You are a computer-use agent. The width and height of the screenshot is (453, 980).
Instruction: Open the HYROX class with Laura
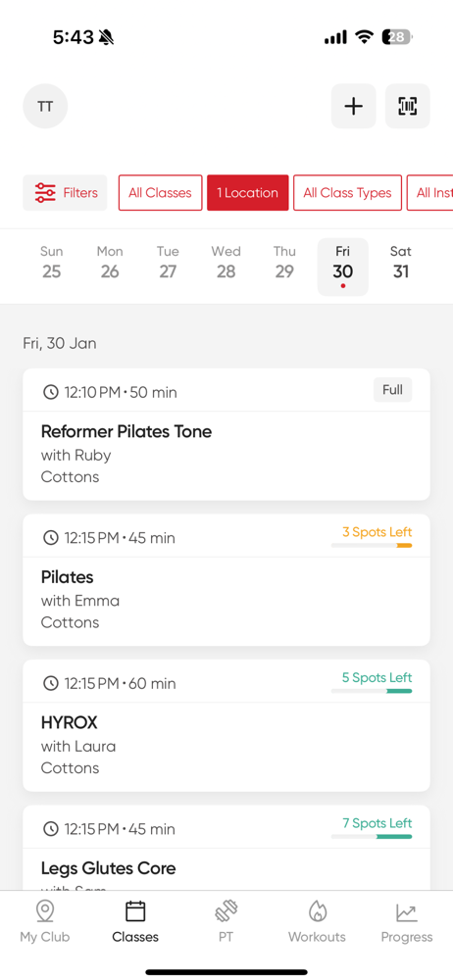click(x=226, y=725)
